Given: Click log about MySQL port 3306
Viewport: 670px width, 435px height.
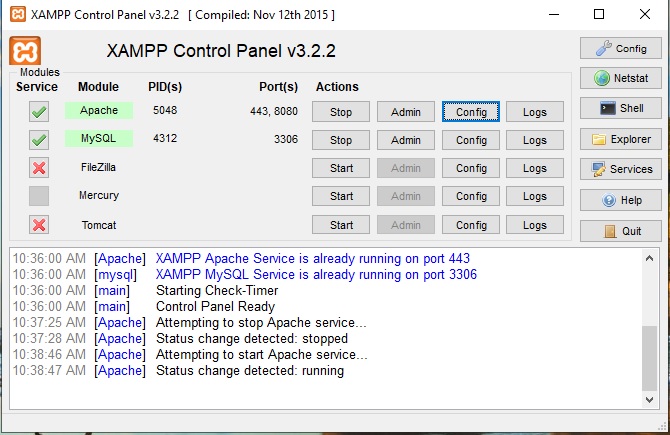Looking at the screenshot, I should point(316,274).
